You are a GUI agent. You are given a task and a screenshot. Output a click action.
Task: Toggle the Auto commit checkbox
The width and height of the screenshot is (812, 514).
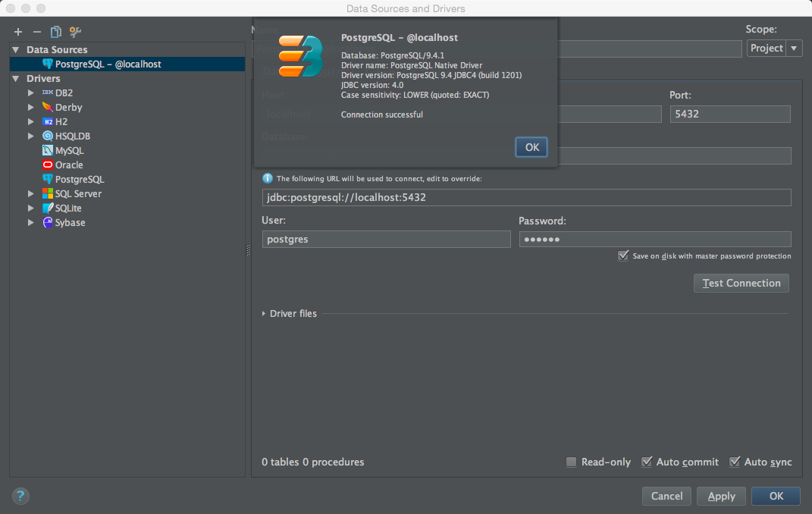(x=646, y=462)
